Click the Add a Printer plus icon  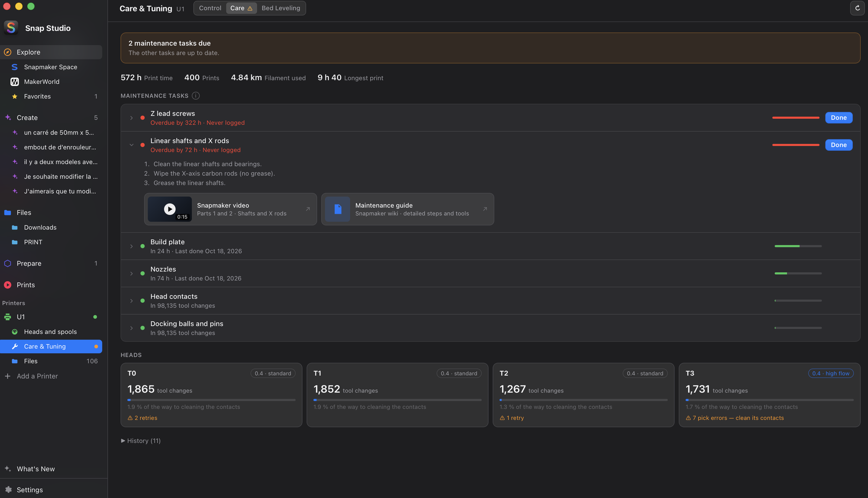(x=7, y=376)
